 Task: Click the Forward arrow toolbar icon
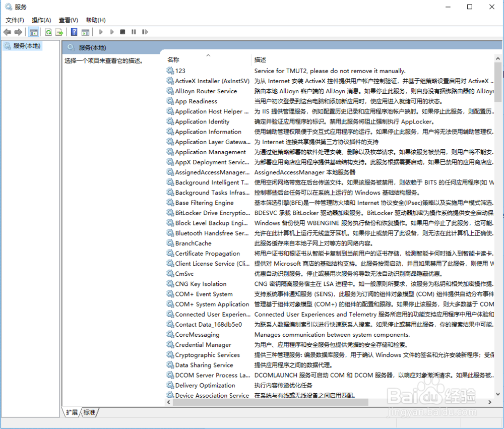(x=18, y=32)
